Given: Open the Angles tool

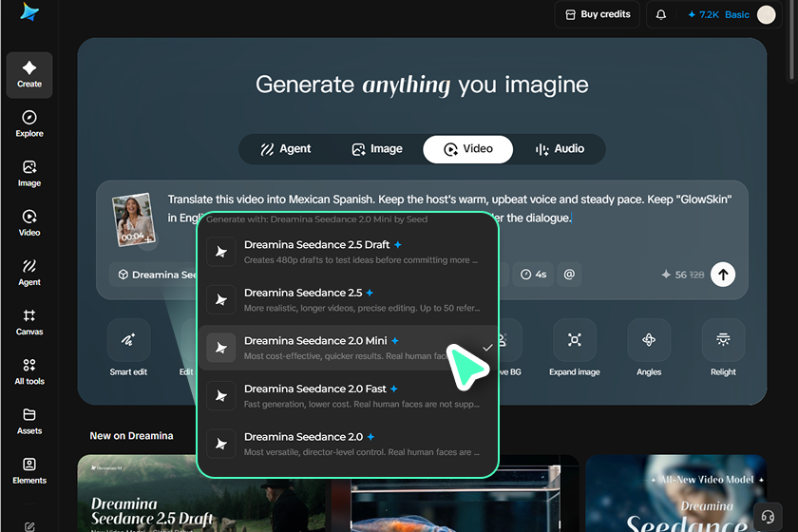Looking at the screenshot, I should pyautogui.click(x=649, y=349).
